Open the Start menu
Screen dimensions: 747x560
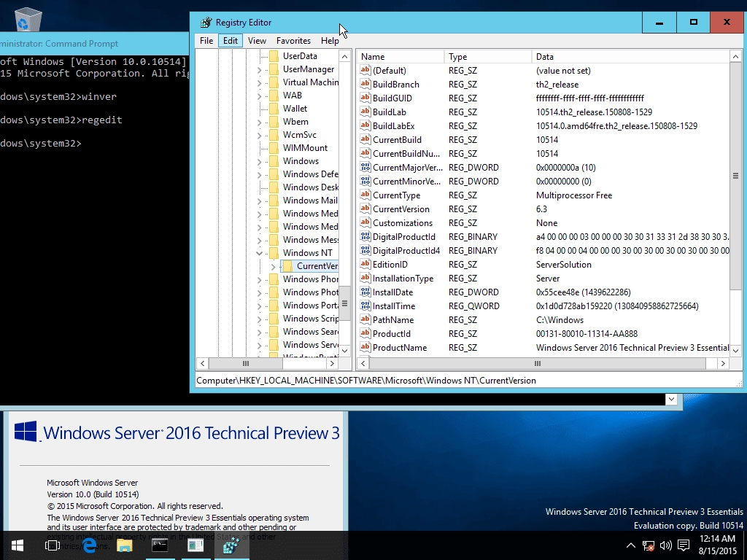coord(18,545)
